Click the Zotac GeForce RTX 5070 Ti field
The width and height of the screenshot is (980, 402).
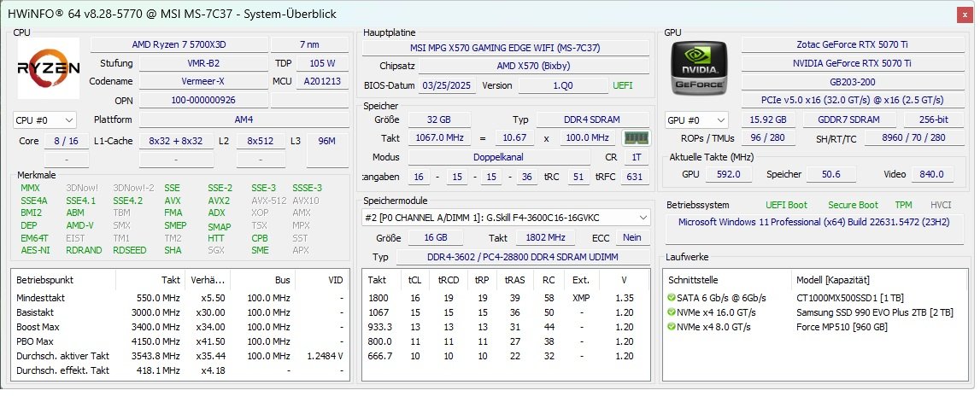click(x=854, y=44)
